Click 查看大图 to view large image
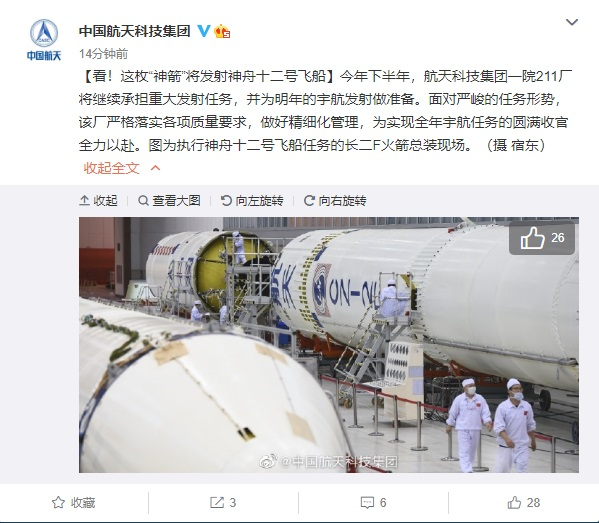The height and width of the screenshot is (523, 599). (x=169, y=201)
